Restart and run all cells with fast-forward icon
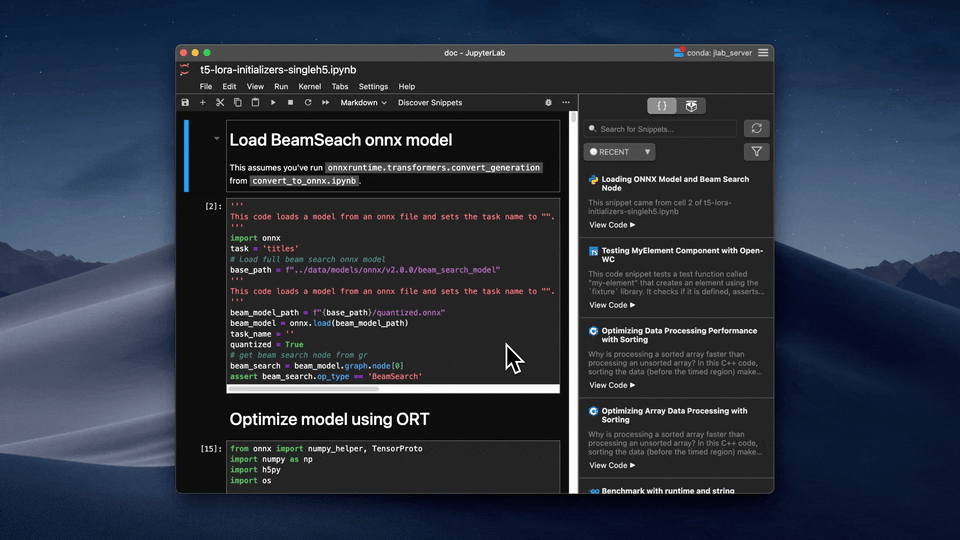 [325, 103]
